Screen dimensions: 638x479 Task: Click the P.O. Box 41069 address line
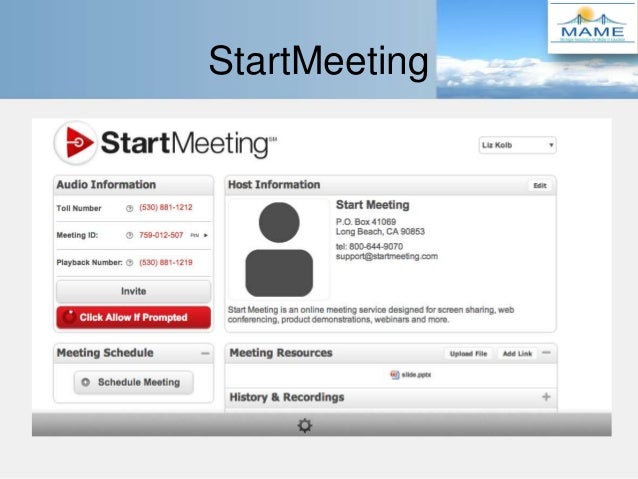(x=366, y=222)
